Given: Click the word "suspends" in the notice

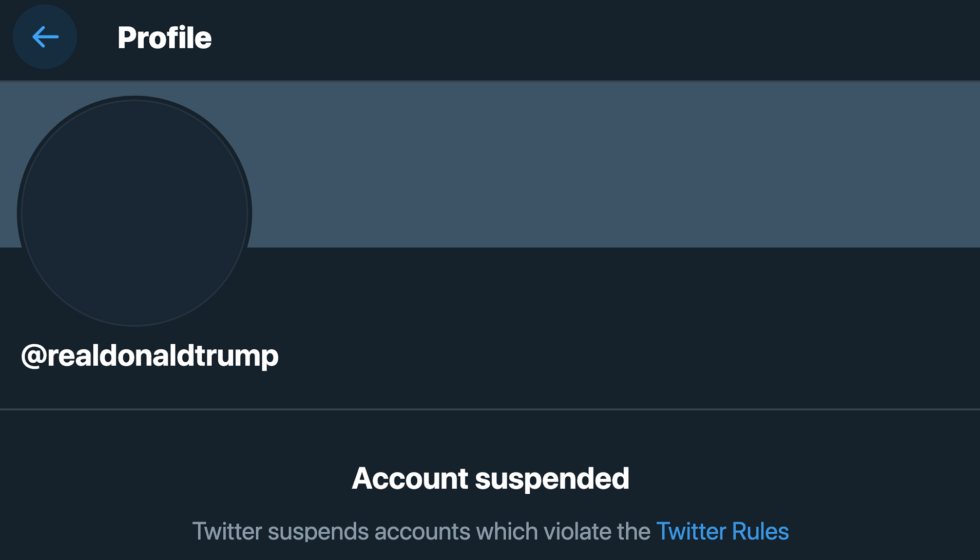Looking at the screenshot, I should tap(318, 531).
